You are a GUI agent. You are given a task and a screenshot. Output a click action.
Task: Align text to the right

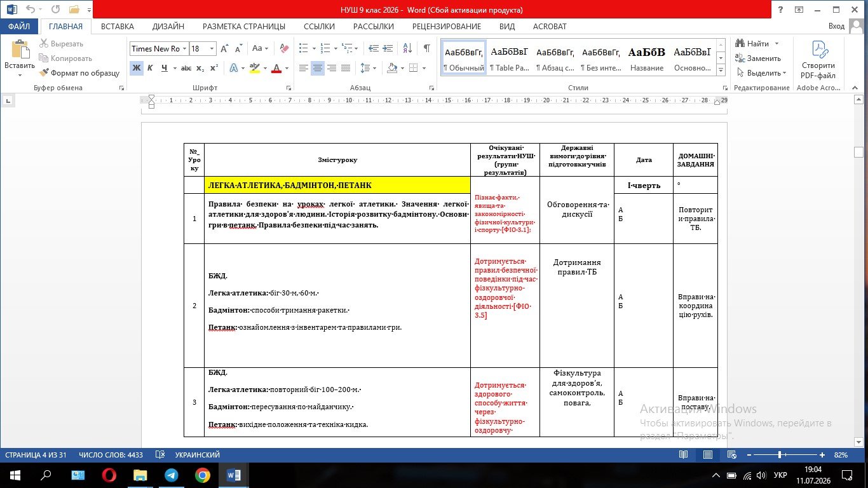coord(332,68)
